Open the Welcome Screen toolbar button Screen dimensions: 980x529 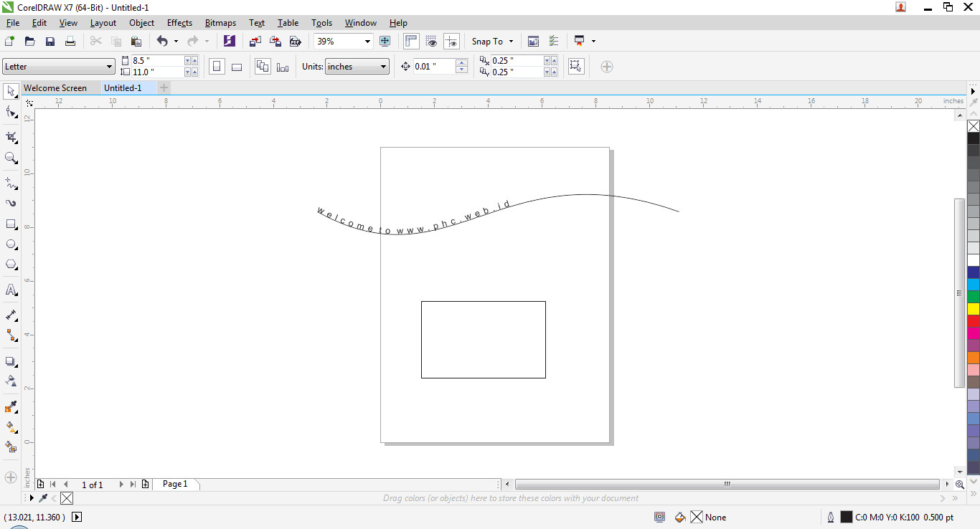point(533,42)
